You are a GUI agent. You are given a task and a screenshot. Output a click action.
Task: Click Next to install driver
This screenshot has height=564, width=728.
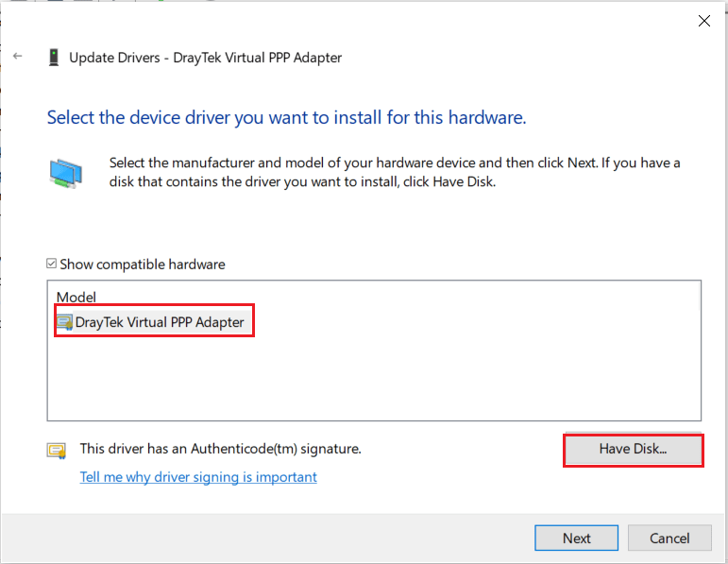[576, 538]
